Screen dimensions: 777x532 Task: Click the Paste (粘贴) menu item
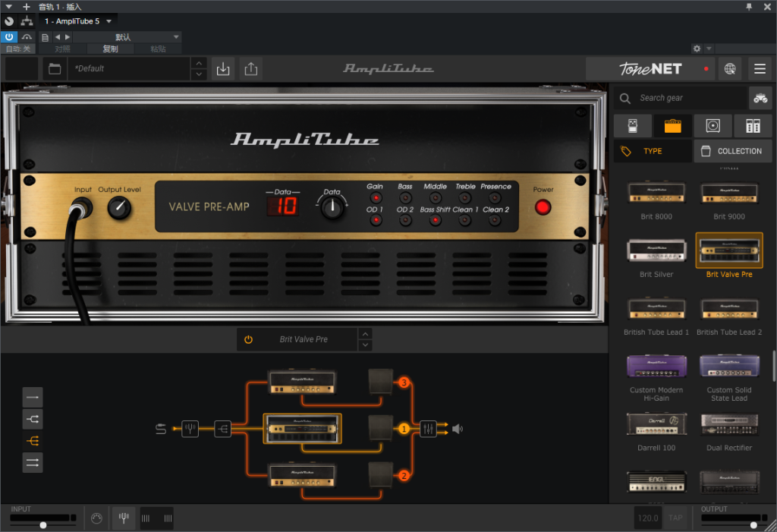click(158, 49)
